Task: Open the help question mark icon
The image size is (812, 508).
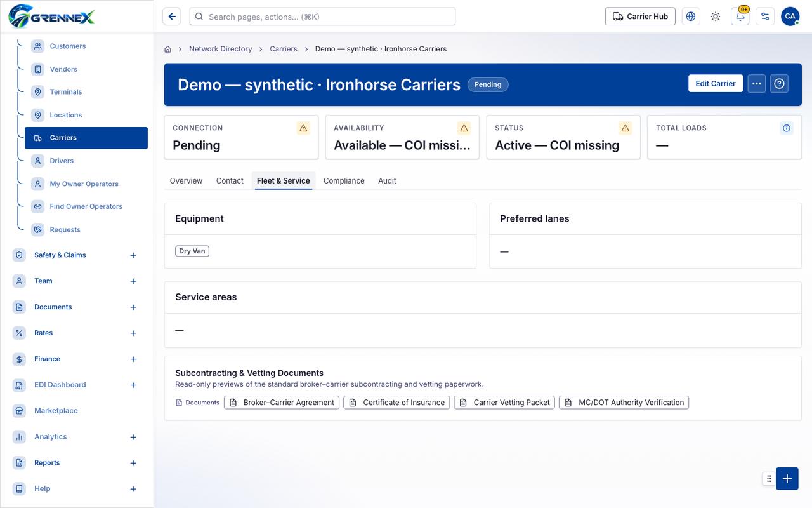Action: coord(780,83)
